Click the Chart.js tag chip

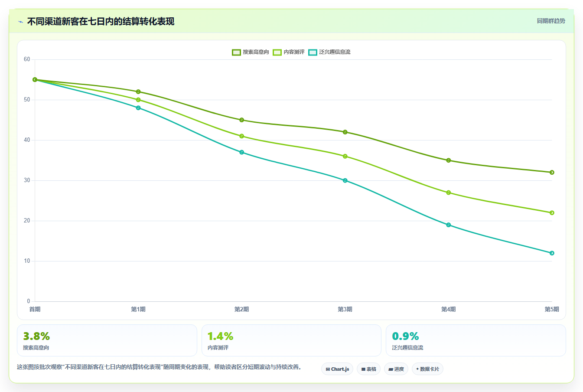(337, 369)
